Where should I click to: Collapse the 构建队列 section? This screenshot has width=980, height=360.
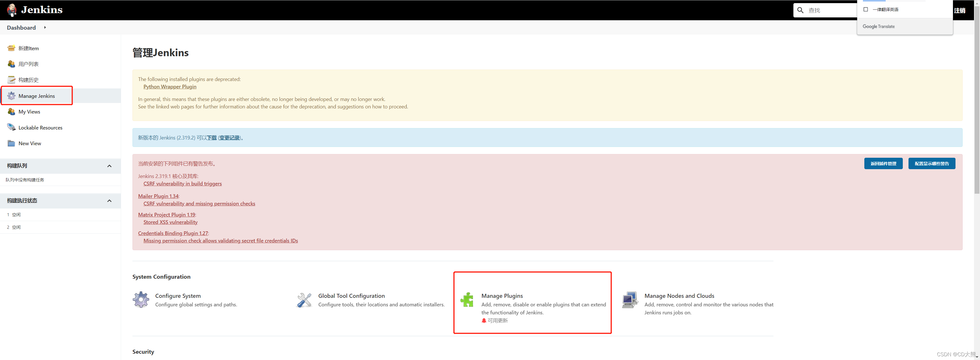pos(109,166)
